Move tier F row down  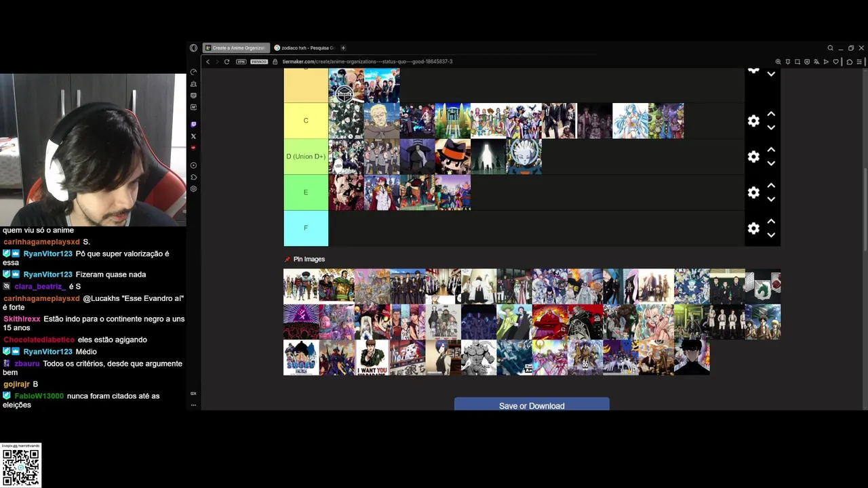point(771,235)
